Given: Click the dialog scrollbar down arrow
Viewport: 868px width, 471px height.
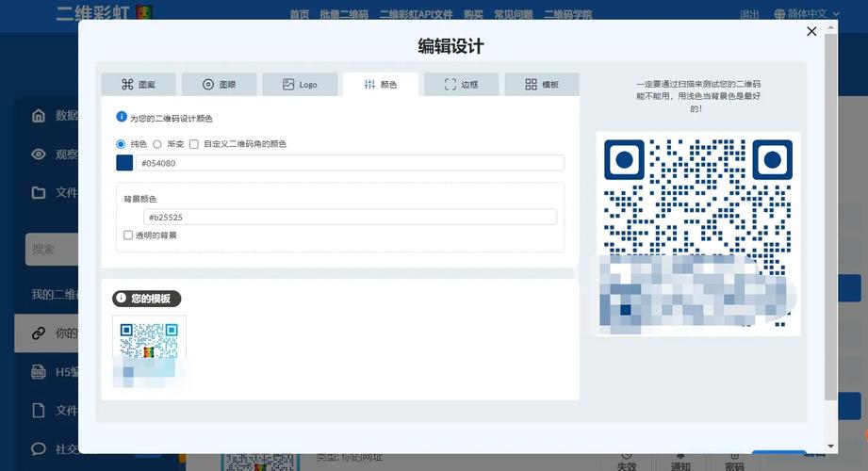Looking at the screenshot, I should 830,447.
